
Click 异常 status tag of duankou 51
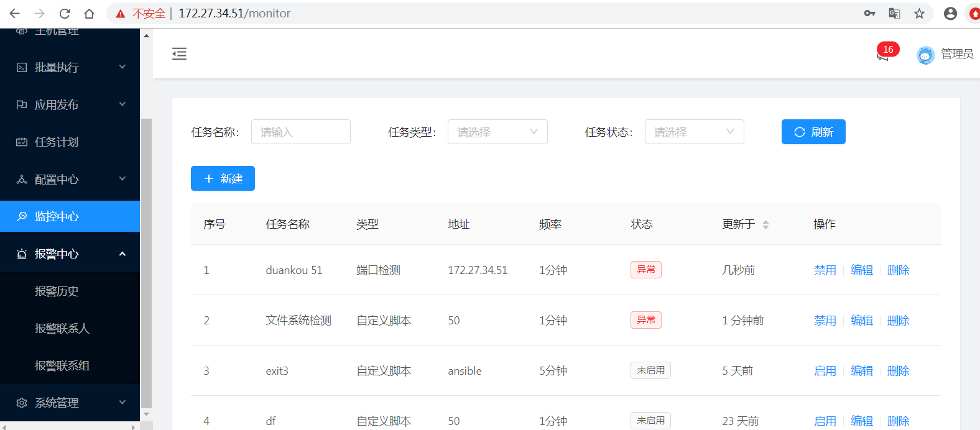click(x=646, y=270)
